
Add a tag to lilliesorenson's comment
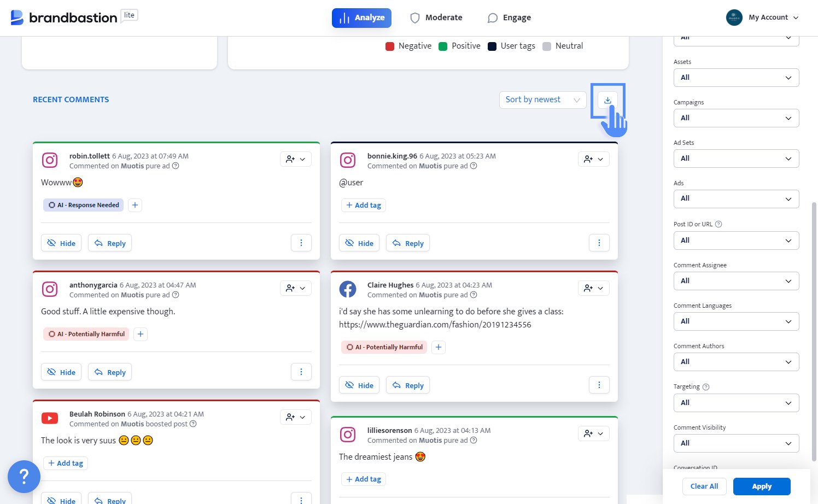[363, 479]
